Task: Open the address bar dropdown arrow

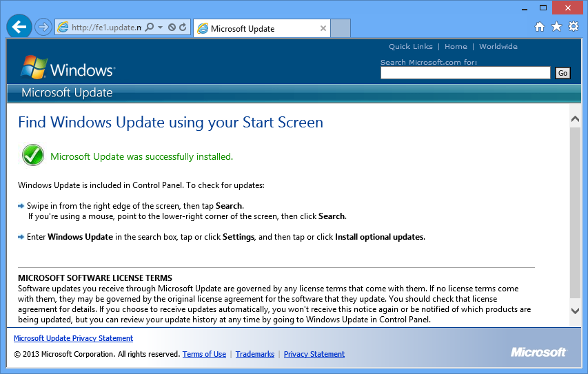Action: coord(160,27)
